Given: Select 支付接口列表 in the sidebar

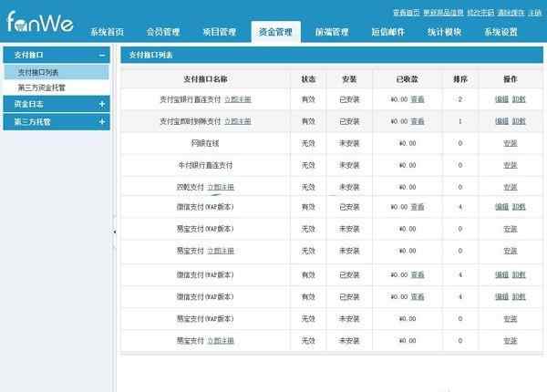Looking at the screenshot, I should pos(57,72).
